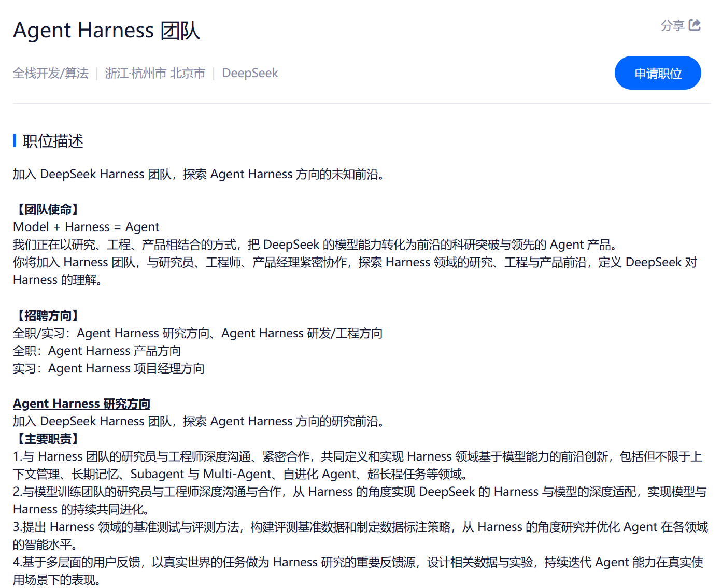Apply via the 申请职位 button
The image size is (722, 588).
point(658,73)
